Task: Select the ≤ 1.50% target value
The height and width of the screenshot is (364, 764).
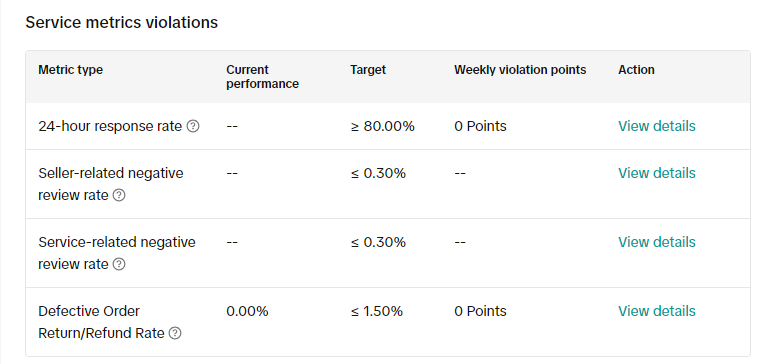Action: click(x=376, y=311)
